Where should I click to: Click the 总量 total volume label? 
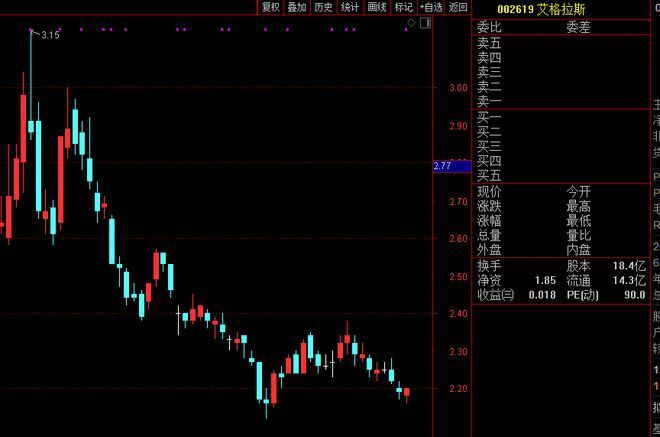489,235
